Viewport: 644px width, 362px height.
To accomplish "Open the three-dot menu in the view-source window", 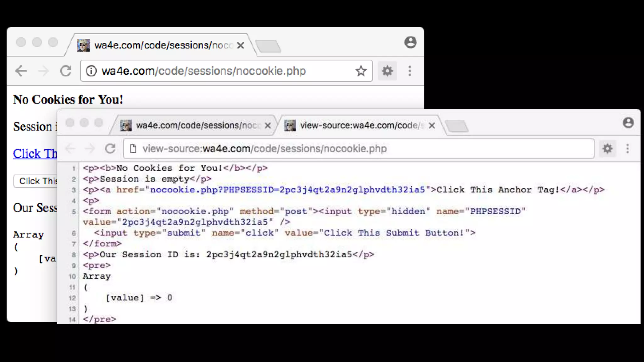I will [627, 148].
